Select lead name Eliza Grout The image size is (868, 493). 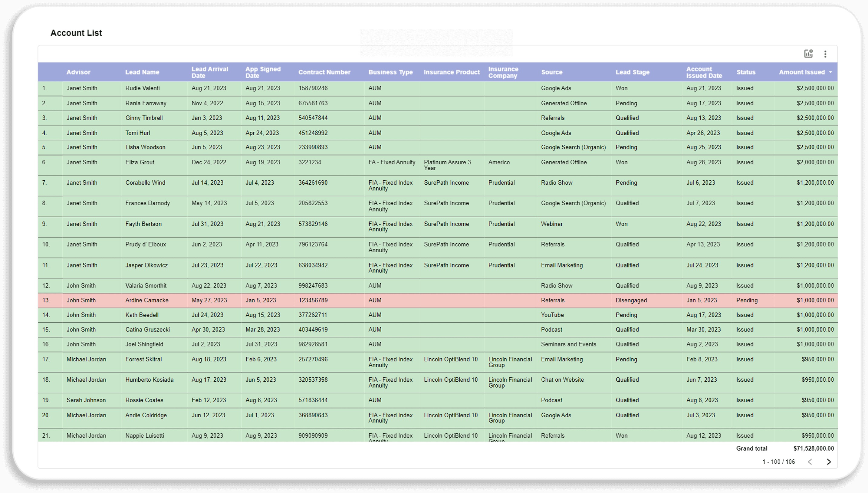pyautogui.click(x=140, y=162)
